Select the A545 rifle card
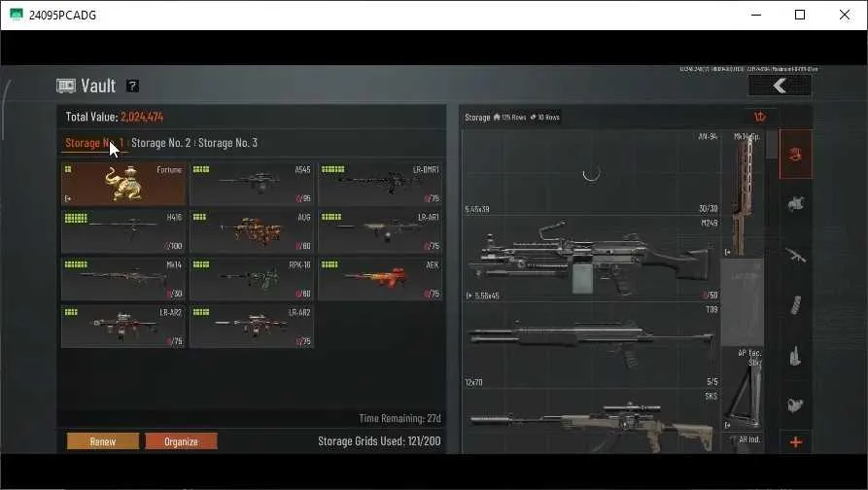Image resolution: width=868 pixels, height=490 pixels. (x=252, y=184)
